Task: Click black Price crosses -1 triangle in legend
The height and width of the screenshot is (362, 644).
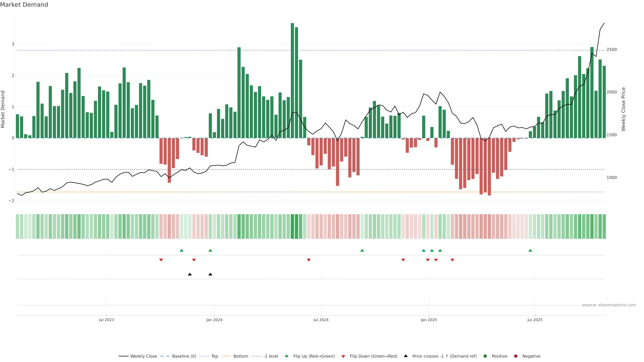Action: click(x=406, y=356)
